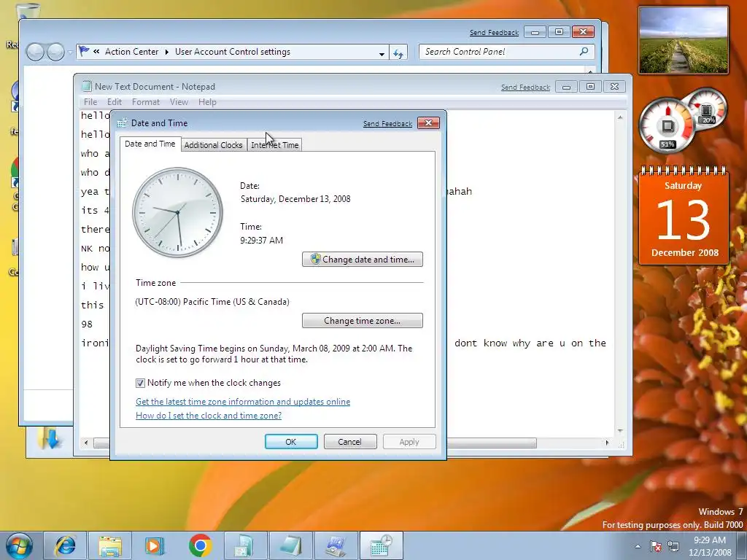Click Cancel in Date and Time dialog

click(350, 441)
